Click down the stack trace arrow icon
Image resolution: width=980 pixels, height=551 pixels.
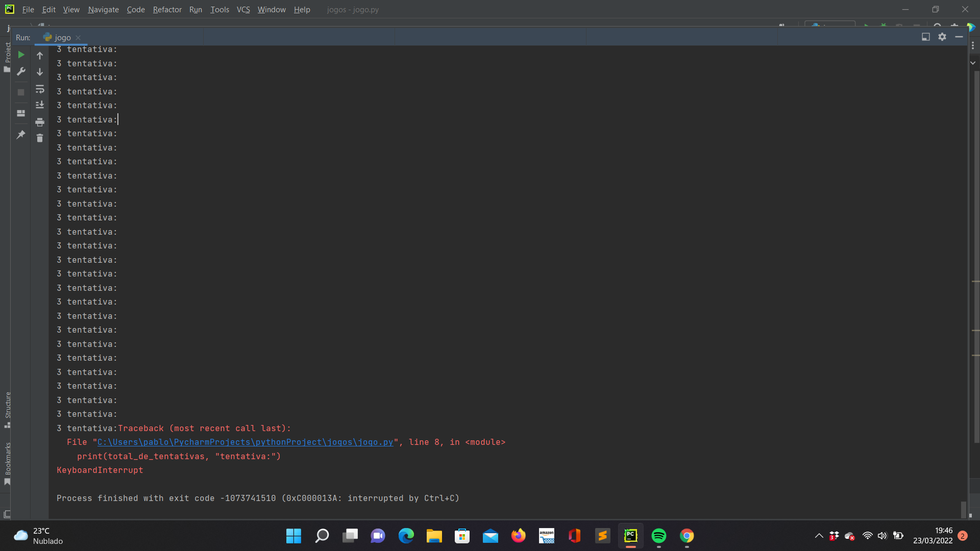click(40, 72)
